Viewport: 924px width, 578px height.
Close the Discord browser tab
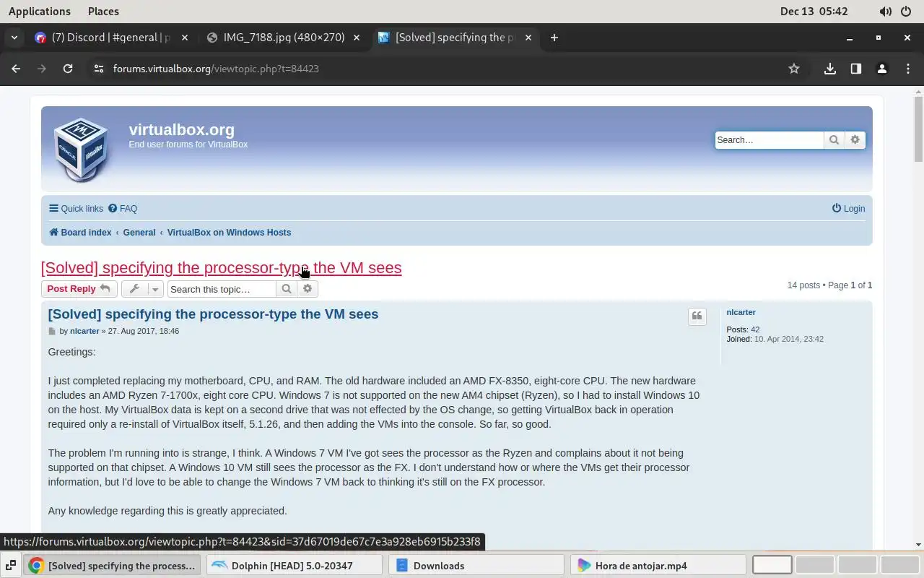tap(185, 38)
